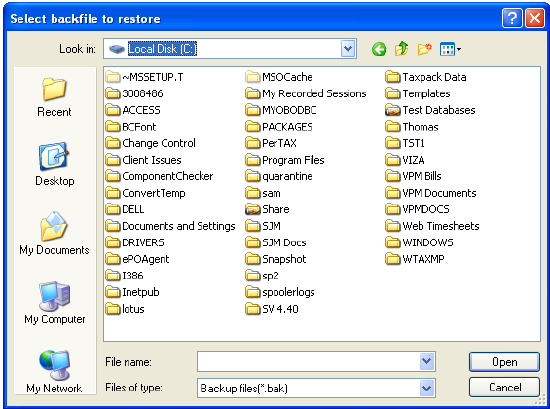Expand the Files of type dropdown

point(427,388)
